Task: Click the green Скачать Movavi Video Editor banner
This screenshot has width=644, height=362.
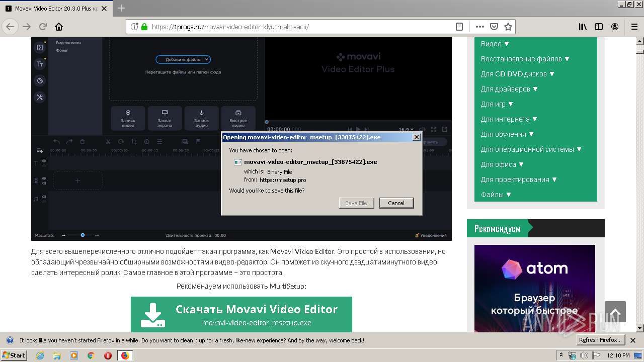Action: click(242, 314)
